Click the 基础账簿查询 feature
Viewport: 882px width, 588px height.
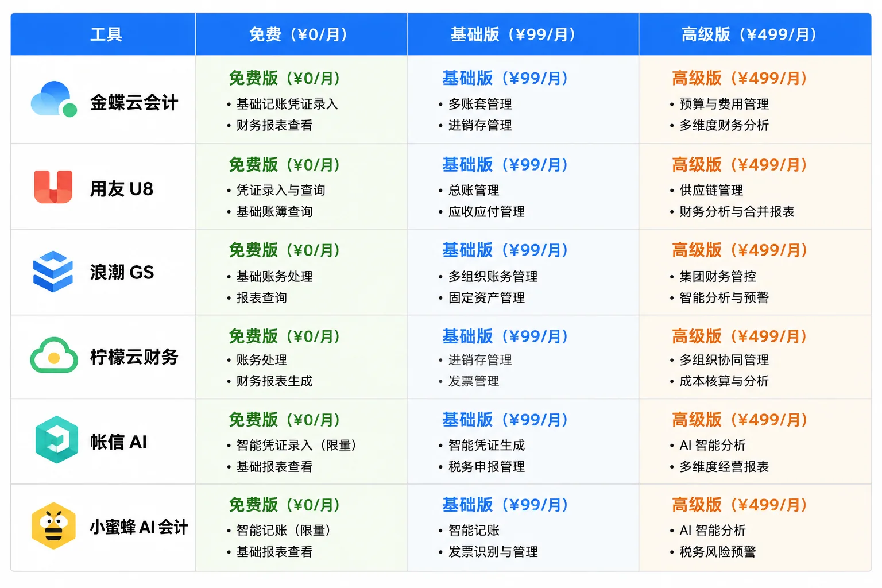(274, 211)
